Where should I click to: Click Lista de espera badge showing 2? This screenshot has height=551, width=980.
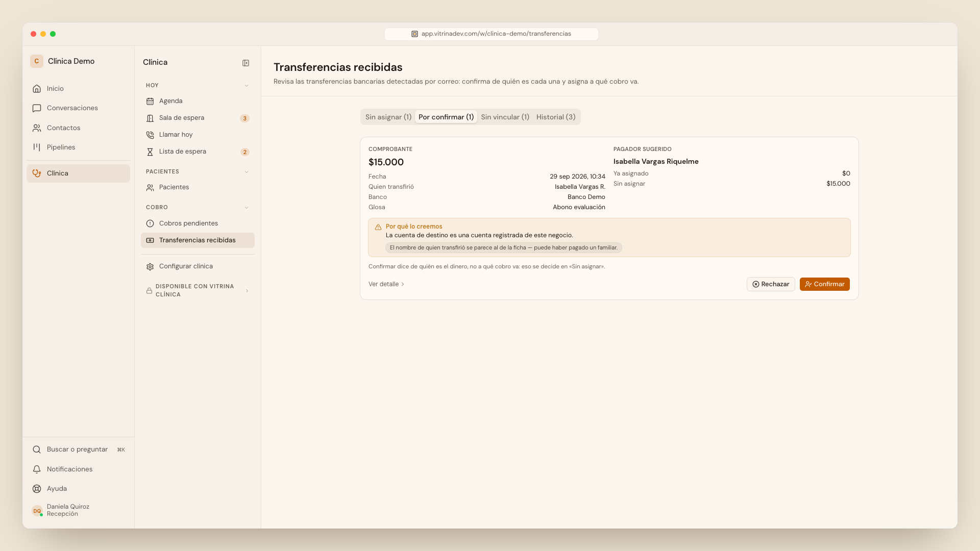[x=245, y=152]
